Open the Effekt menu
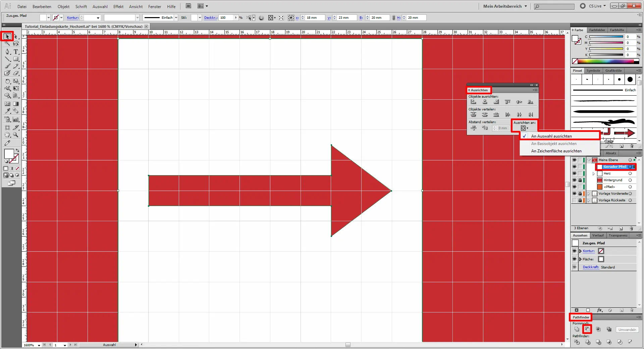This screenshot has width=644, height=349. tap(118, 6)
